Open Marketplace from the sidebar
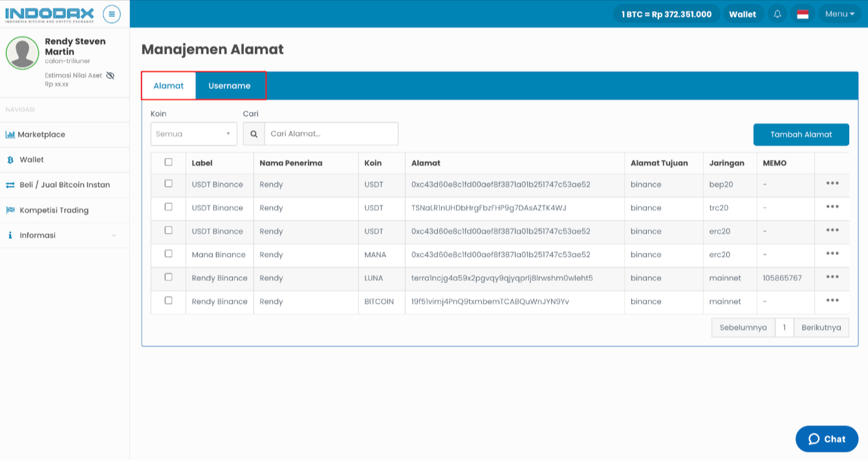This screenshot has width=868, height=466. tap(41, 135)
